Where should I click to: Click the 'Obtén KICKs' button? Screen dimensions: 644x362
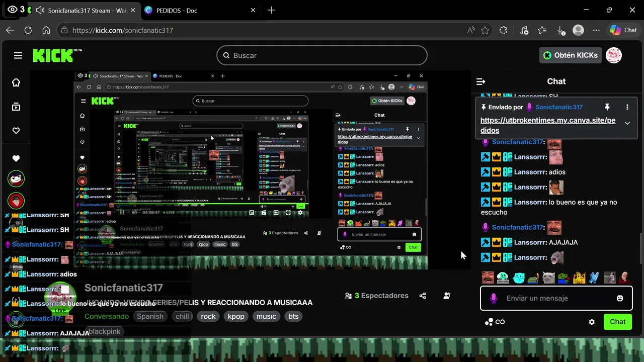click(x=570, y=55)
